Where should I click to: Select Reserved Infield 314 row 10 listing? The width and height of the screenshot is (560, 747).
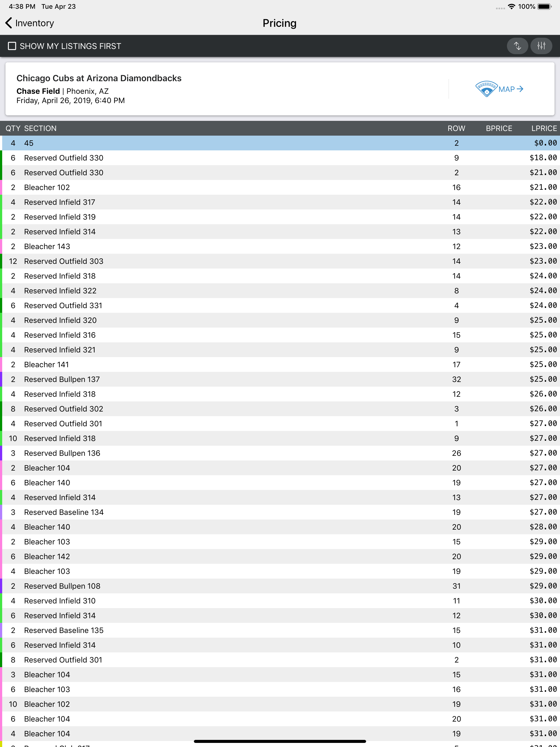280,645
